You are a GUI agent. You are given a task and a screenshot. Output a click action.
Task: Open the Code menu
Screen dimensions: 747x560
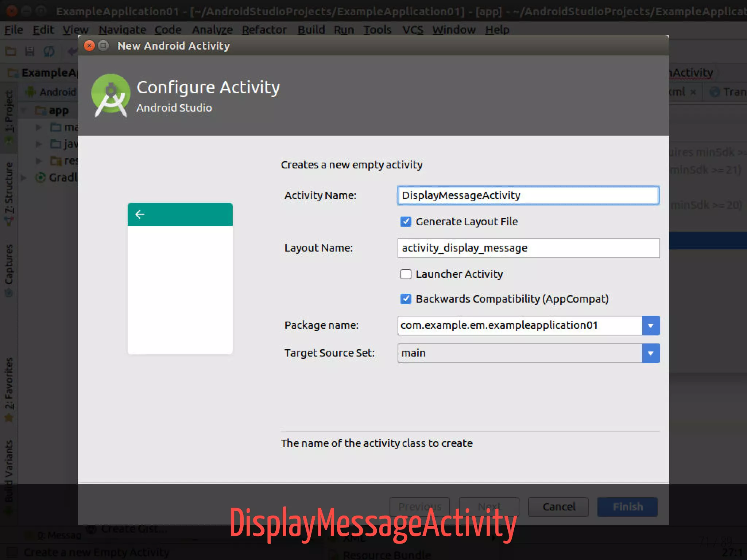[168, 30]
